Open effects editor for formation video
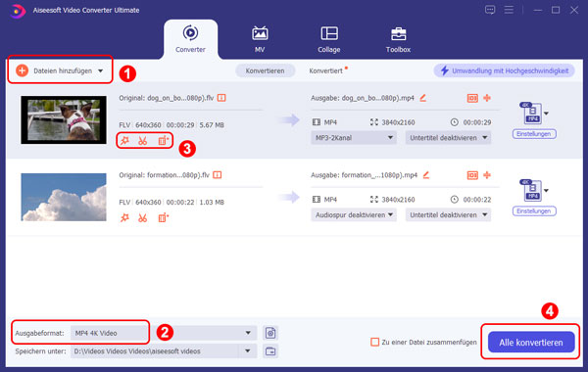This screenshot has height=372, width=588. pyautogui.click(x=124, y=217)
